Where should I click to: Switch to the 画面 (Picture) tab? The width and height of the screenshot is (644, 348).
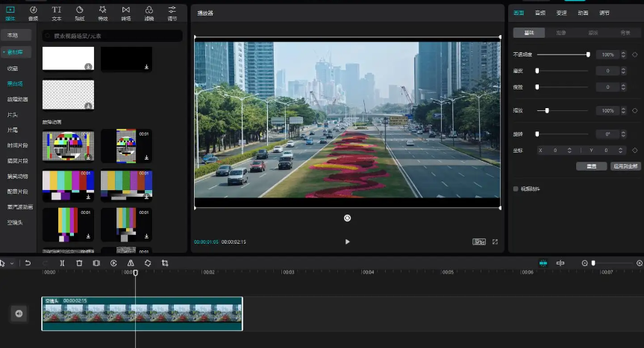[519, 13]
